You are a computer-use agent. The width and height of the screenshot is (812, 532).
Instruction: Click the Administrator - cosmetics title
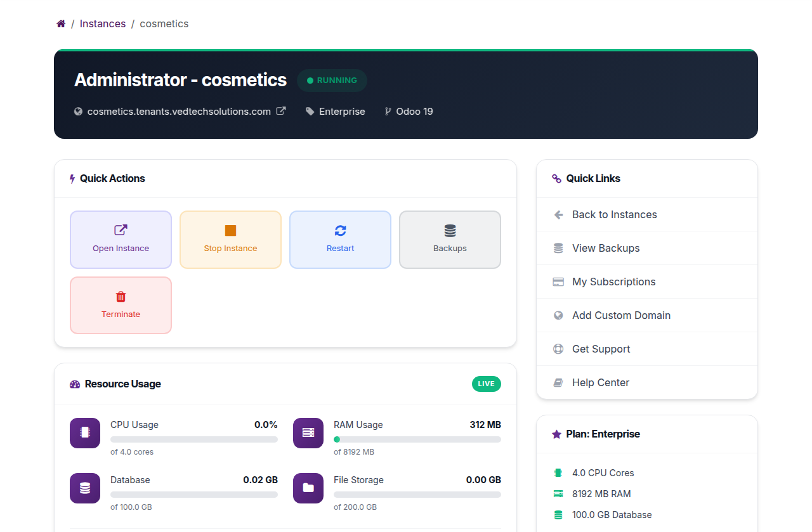[x=180, y=80]
